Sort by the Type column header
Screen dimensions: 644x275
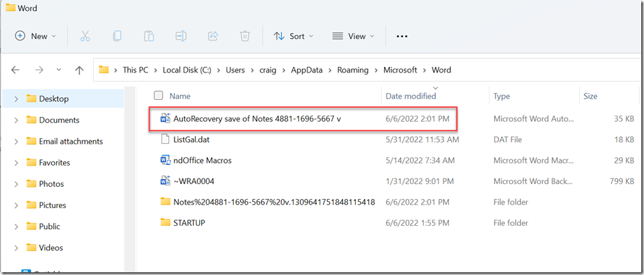[502, 96]
